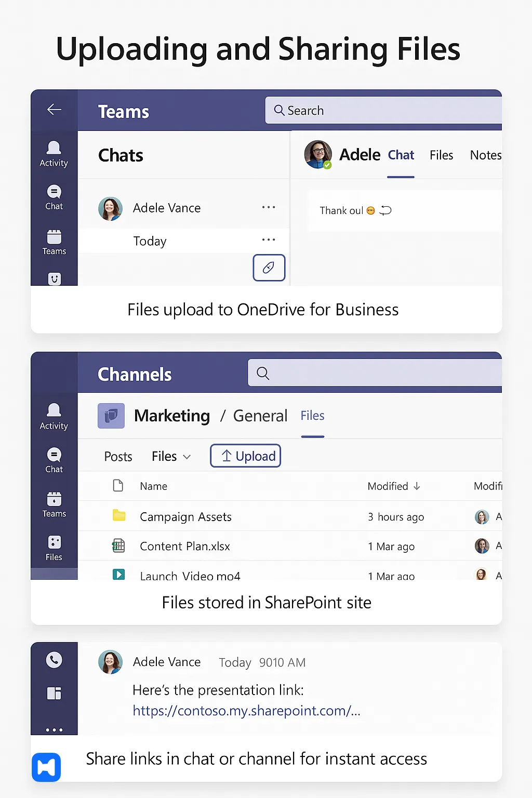Image resolution: width=532 pixels, height=798 pixels.
Task: Open the more options ellipsis beside Adele Vance
Action: click(269, 207)
